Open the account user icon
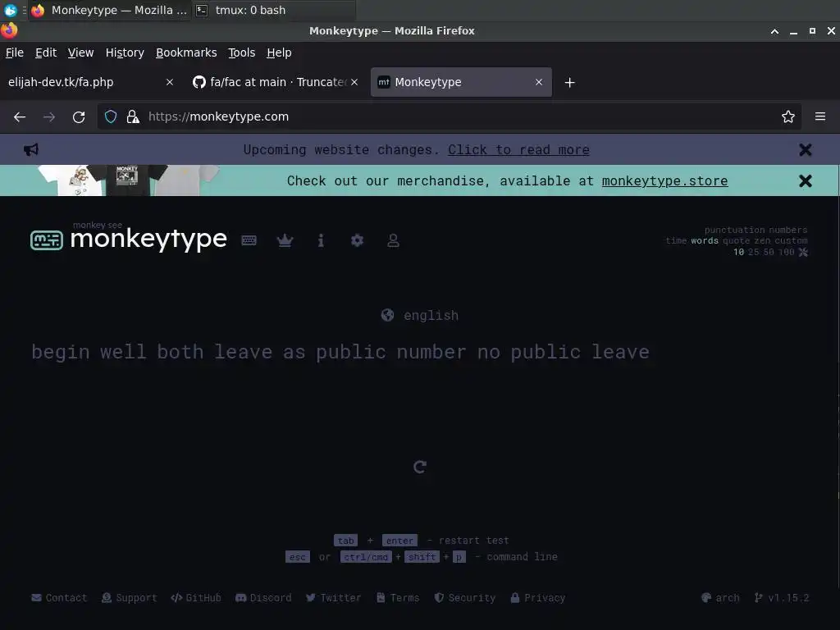Viewport: 840px width, 630px height. [393, 240]
